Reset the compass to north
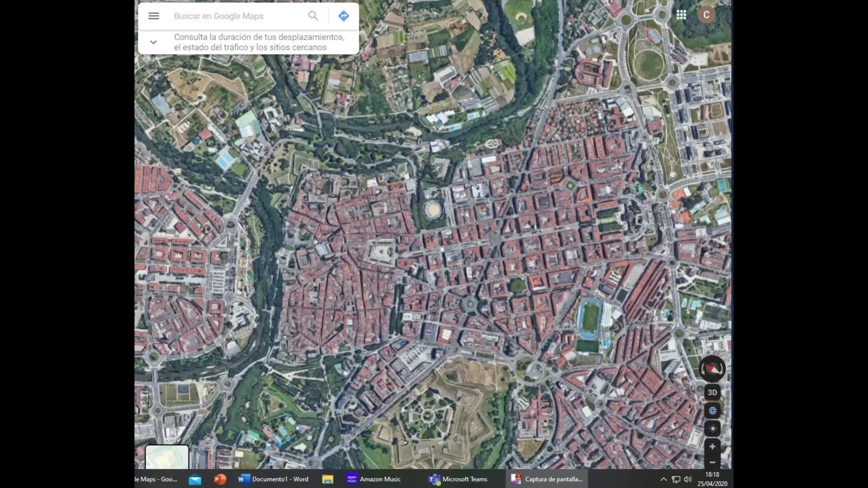The height and width of the screenshot is (488, 868). (x=712, y=369)
